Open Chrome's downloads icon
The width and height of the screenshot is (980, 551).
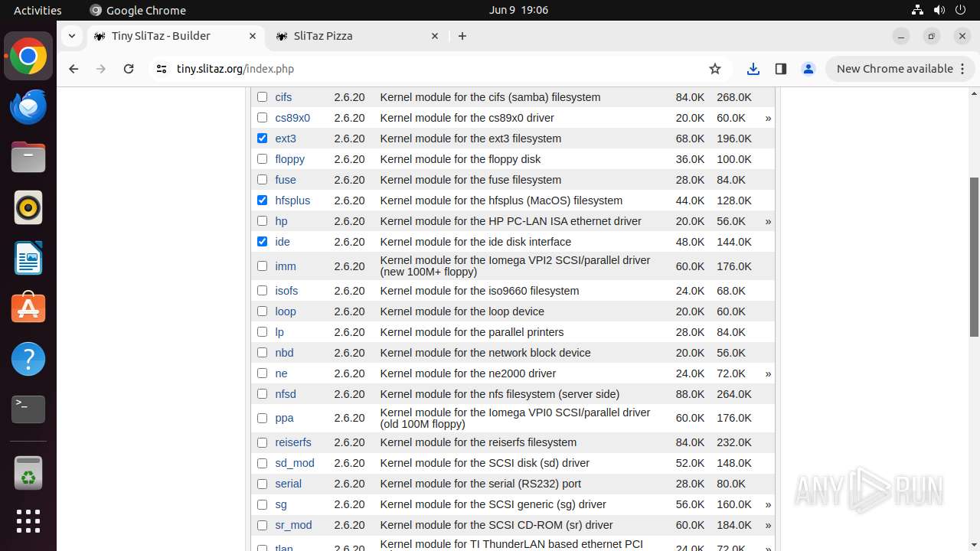coord(753,69)
